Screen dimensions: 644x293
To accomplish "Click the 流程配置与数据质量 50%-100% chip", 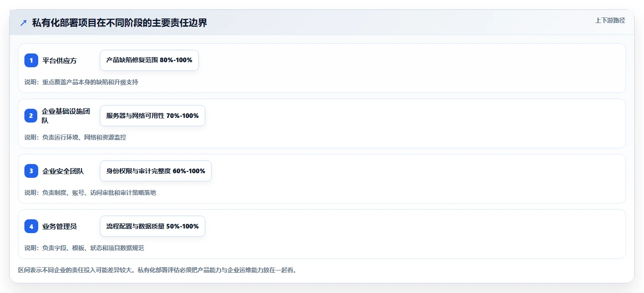I will [152, 226].
